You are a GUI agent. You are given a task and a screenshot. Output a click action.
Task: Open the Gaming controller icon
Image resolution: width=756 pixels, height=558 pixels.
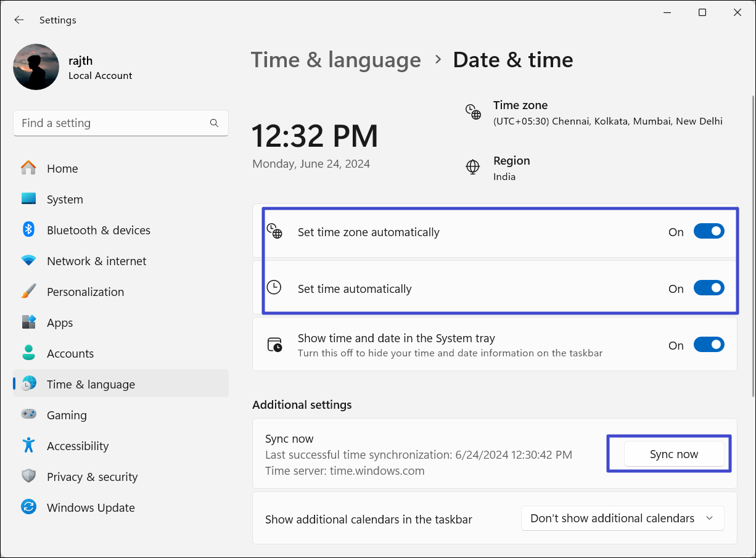click(28, 415)
